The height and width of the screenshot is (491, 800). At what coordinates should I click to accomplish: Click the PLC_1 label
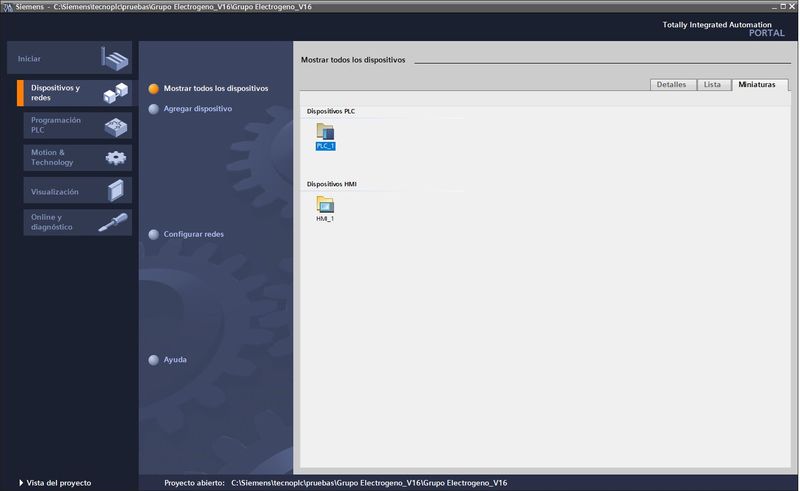(326, 146)
